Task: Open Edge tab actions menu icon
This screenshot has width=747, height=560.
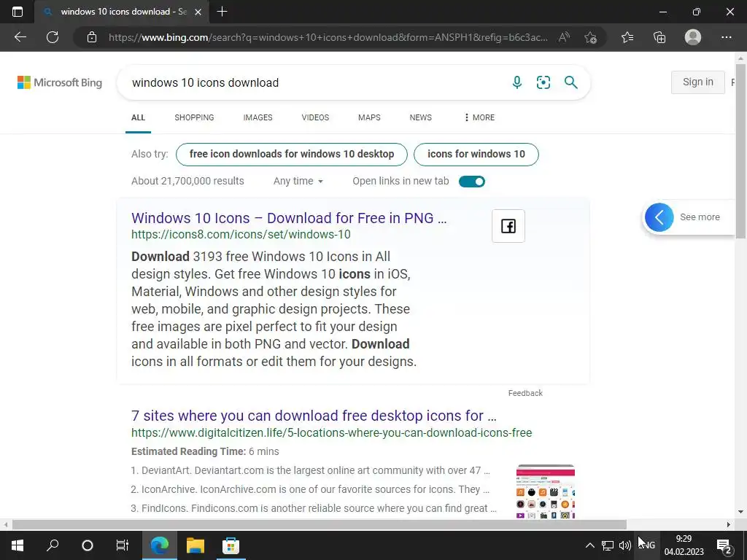Action: (x=18, y=12)
